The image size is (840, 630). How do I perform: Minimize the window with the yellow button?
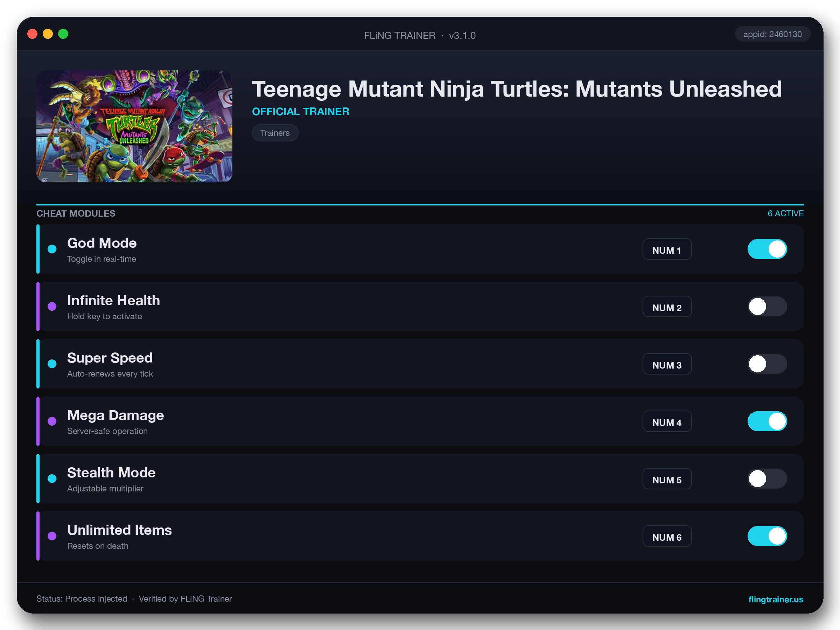48,34
